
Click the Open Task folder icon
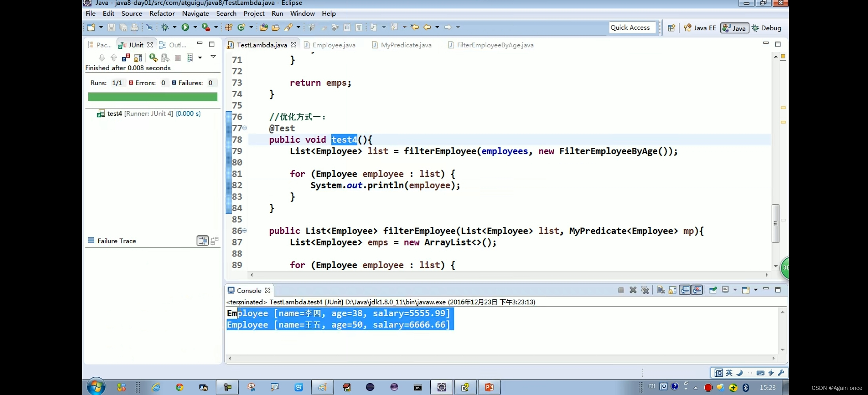pyautogui.click(x=275, y=27)
